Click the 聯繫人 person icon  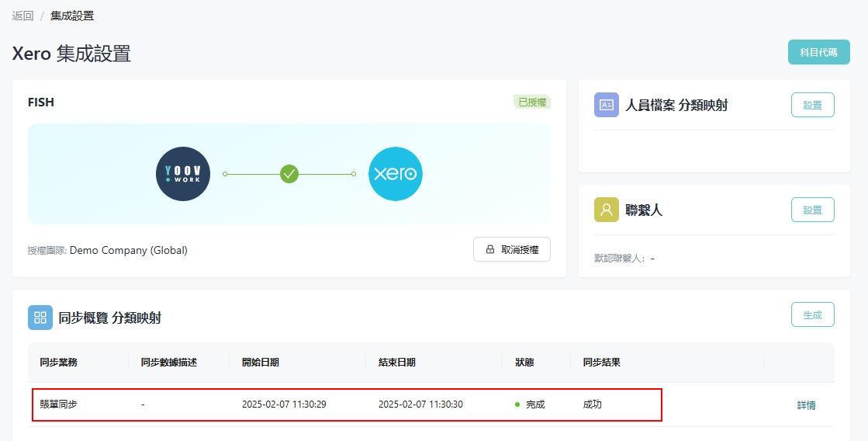click(606, 210)
